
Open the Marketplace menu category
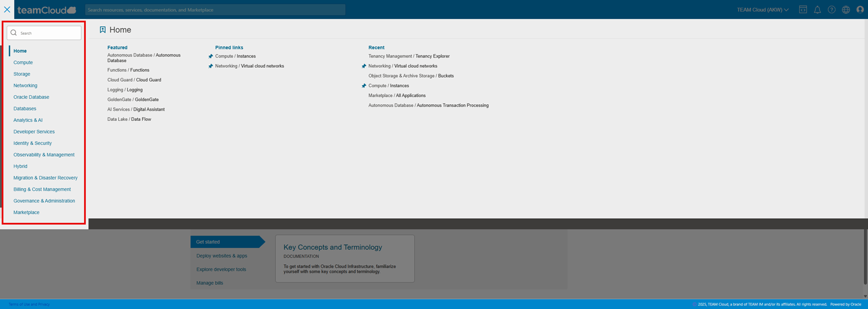pyautogui.click(x=26, y=213)
